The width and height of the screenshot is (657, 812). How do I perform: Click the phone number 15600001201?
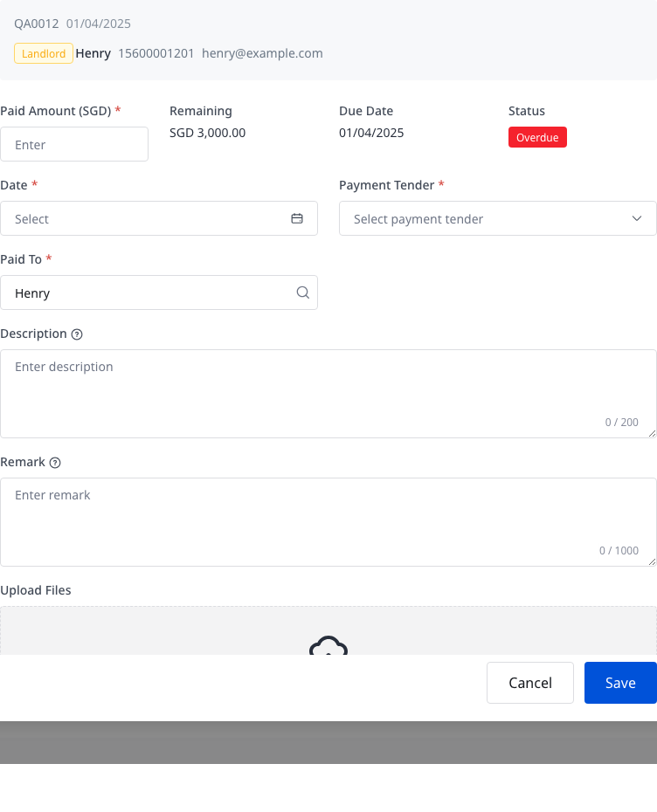click(156, 53)
